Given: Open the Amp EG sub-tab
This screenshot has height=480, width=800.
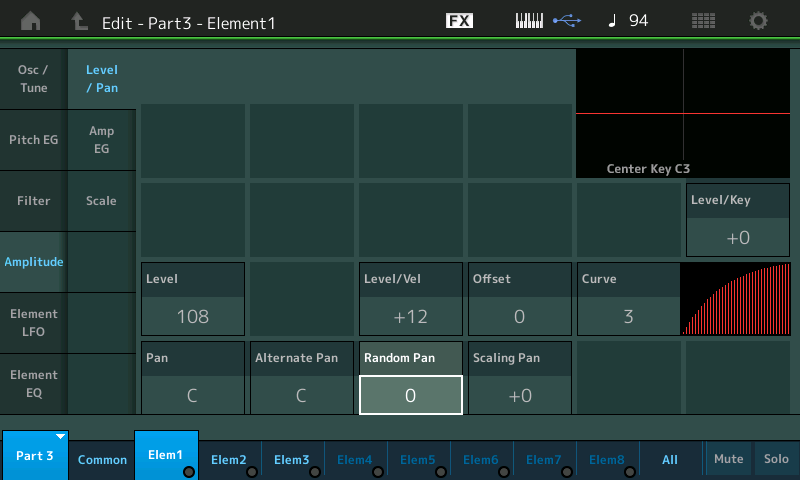Looking at the screenshot, I should (101, 140).
